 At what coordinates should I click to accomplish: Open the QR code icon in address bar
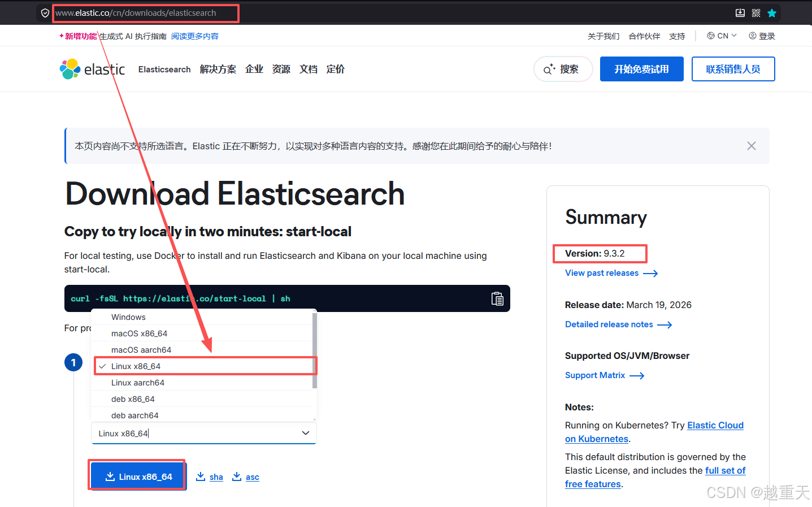[x=756, y=13]
